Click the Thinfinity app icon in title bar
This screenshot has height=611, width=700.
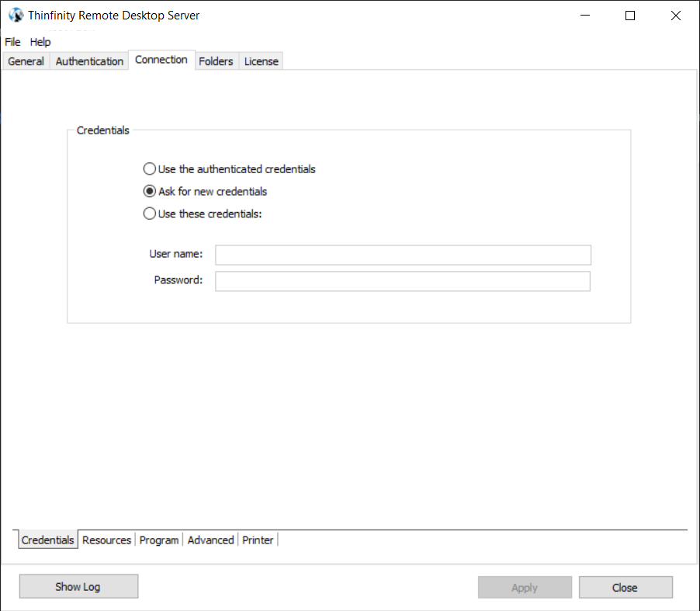(16, 16)
